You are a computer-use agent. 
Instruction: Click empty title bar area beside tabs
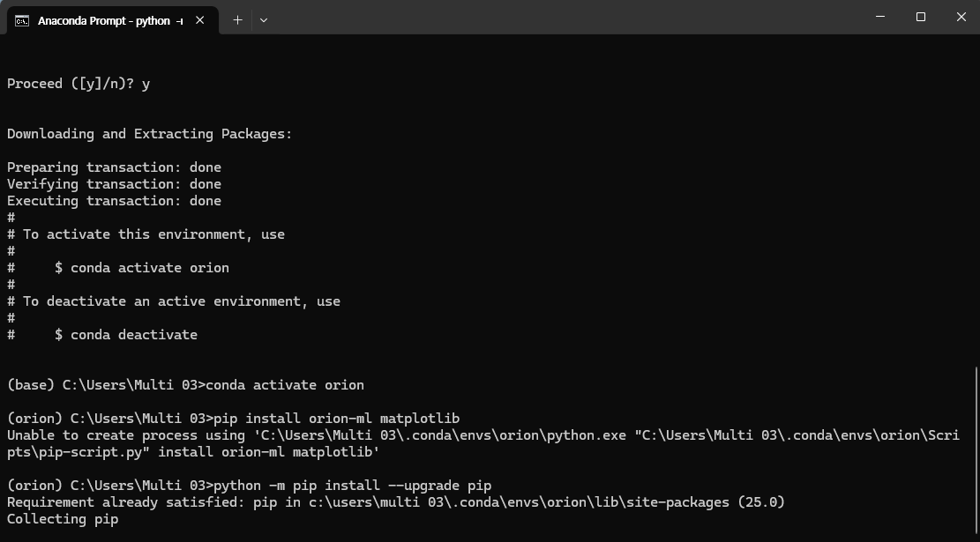coord(563,18)
